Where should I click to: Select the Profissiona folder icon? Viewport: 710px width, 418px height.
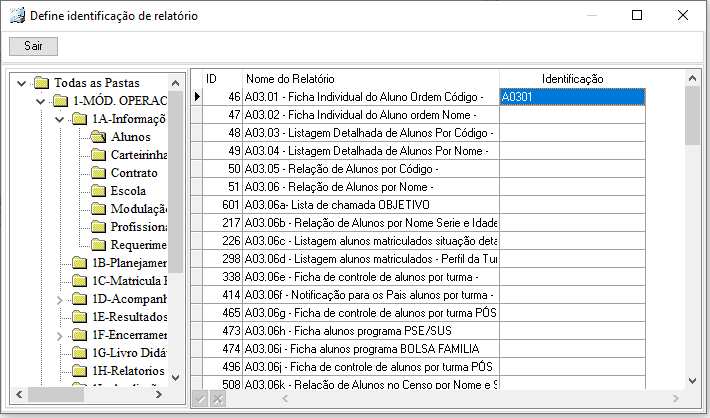click(98, 227)
